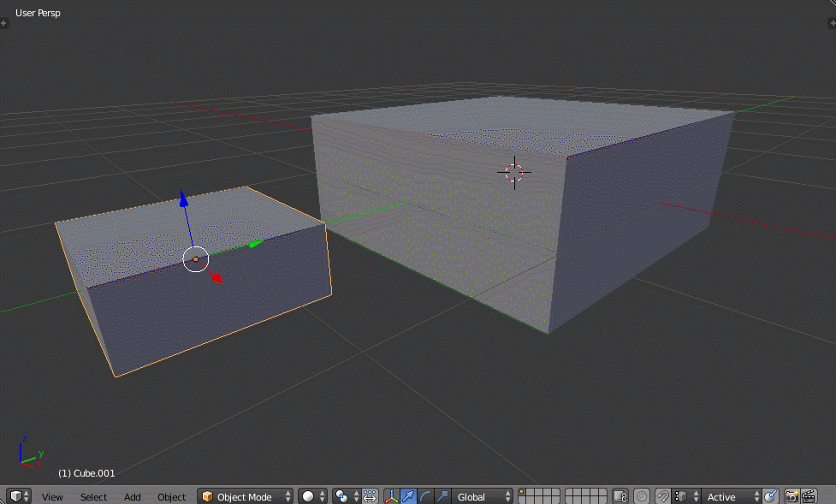Open the View menu
The image size is (836, 504).
tap(53, 496)
